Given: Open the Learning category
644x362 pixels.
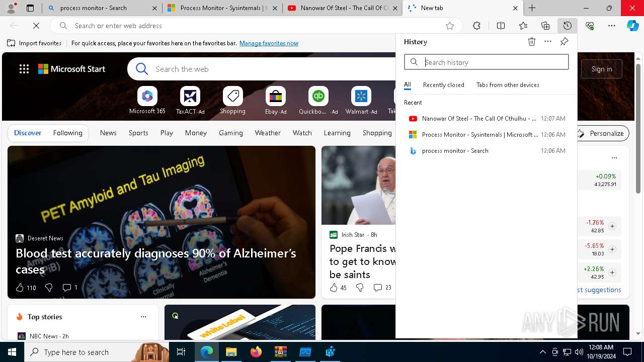Looking at the screenshot, I should 337,133.
